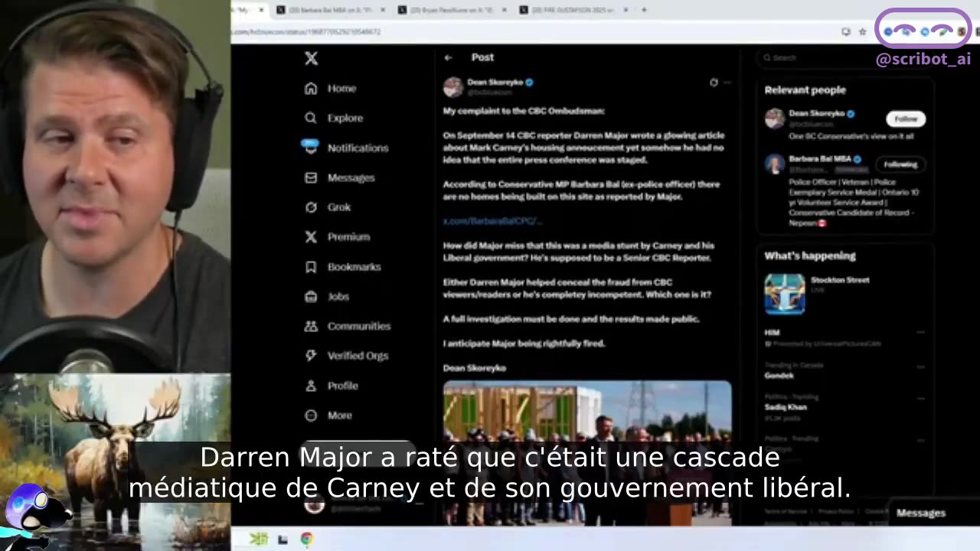Open more options for Sadiq Khan trend

[921, 398]
